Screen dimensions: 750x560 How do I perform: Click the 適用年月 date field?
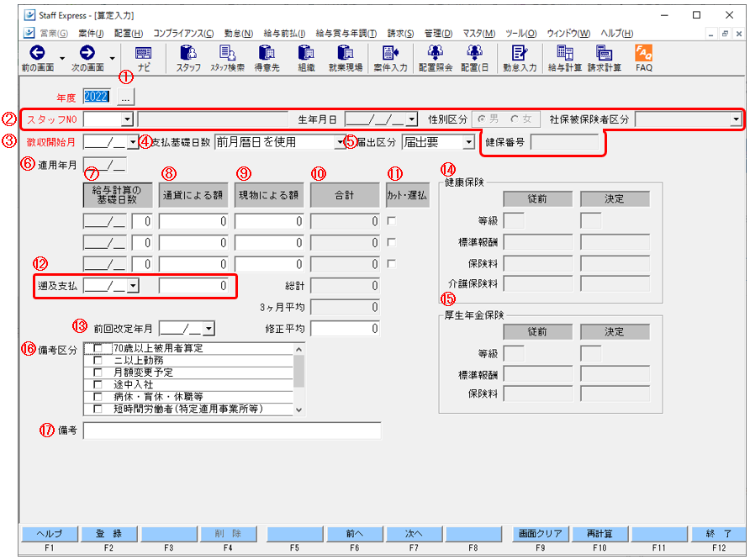click(x=105, y=165)
